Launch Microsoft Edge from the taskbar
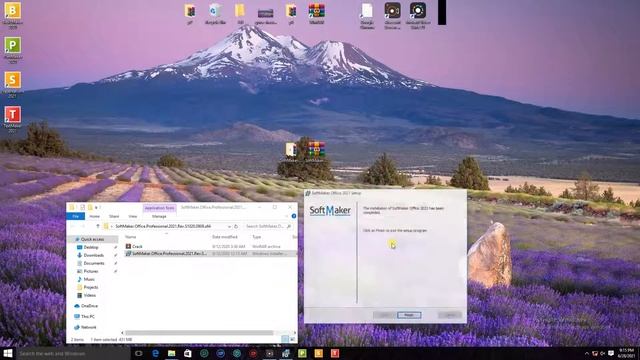Viewport: 640px width, 360px height. pyautogui.click(x=155, y=353)
